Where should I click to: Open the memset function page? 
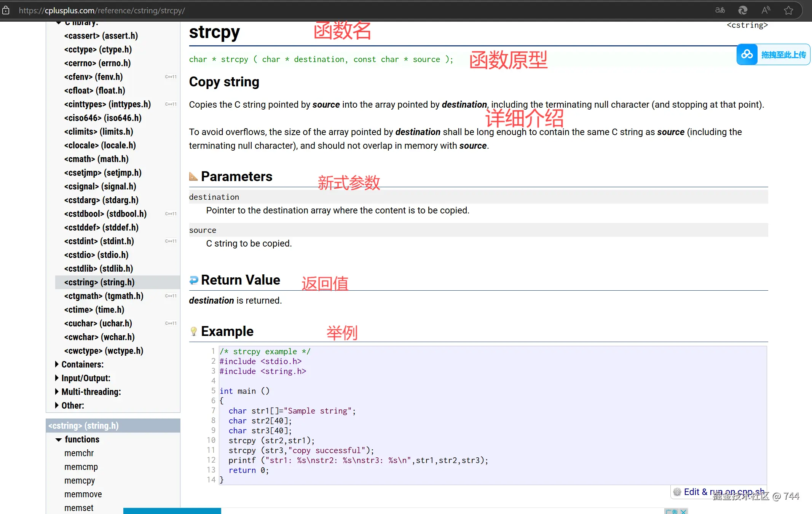click(x=78, y=508)
